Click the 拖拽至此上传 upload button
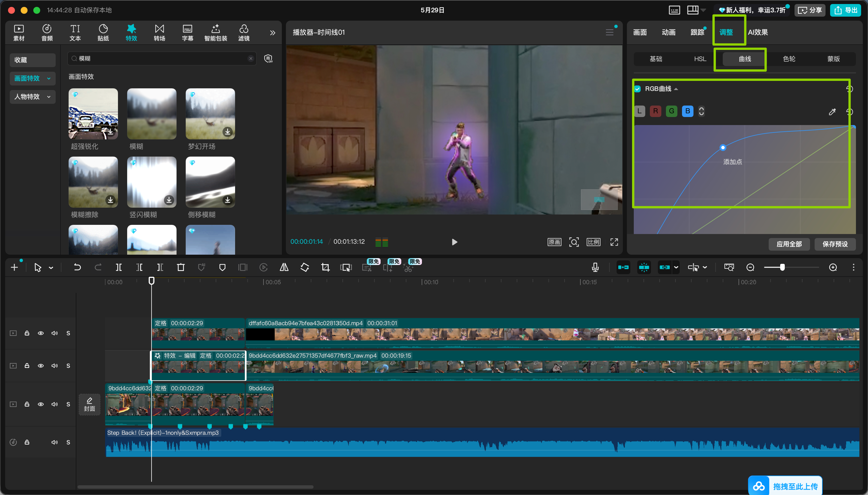The image size is (868, 495). point(785,486)
